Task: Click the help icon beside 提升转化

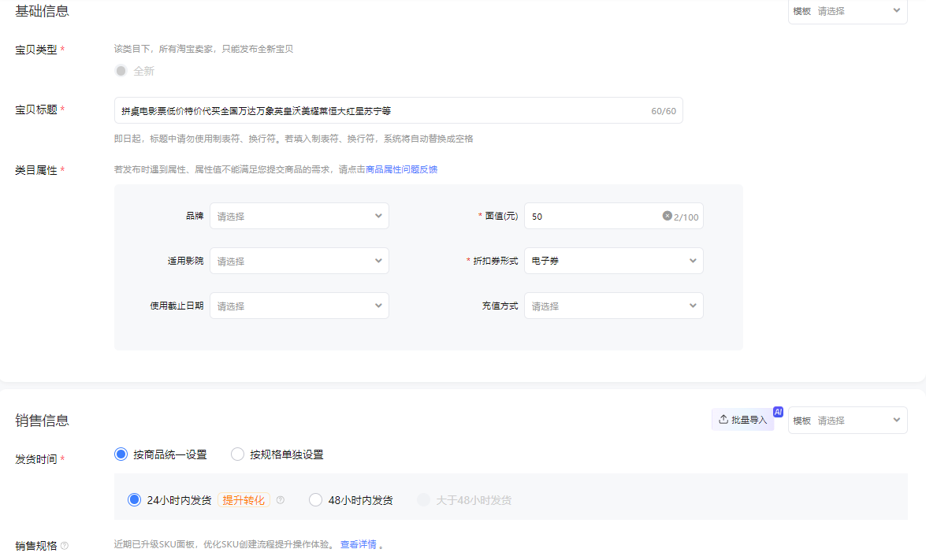Action: coord(281,500)
